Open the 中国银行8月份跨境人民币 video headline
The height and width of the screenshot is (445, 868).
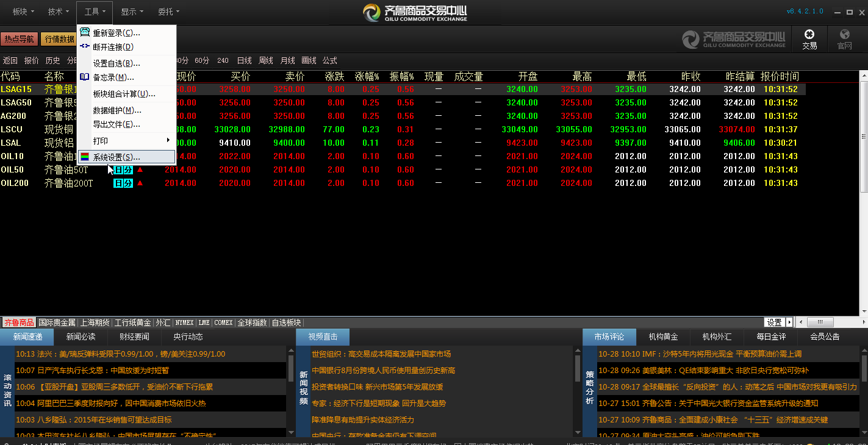tap(383, 370)
